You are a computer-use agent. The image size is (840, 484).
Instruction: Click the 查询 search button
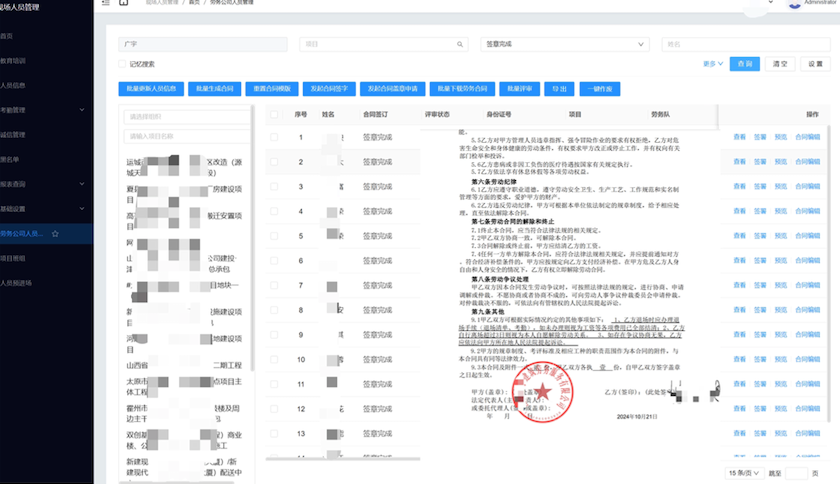[744, 63]
